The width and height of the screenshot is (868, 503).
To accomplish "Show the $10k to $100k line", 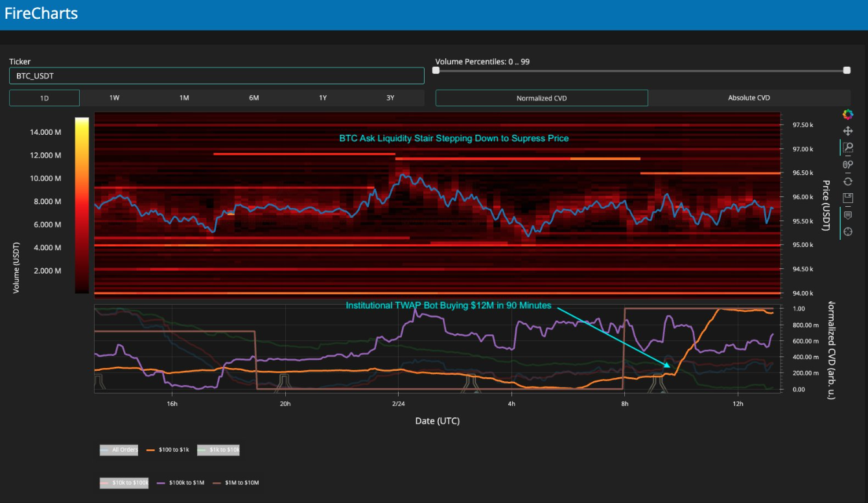I will pyautogui.click(x=124, y=483).
